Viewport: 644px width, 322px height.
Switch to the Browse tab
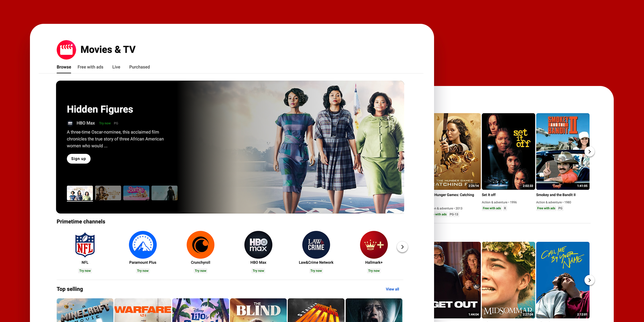pos(64,67)
